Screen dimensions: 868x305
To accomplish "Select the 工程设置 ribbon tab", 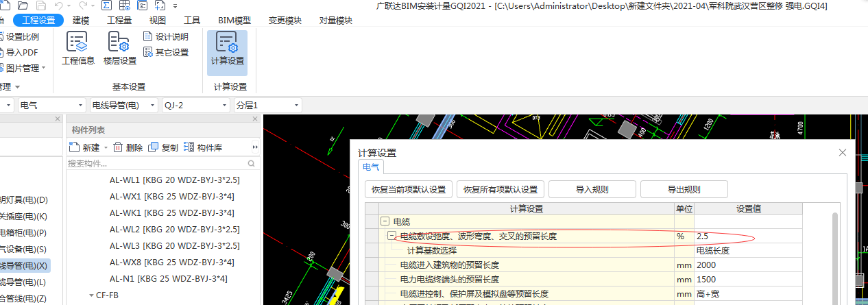I will click(38, 21).
